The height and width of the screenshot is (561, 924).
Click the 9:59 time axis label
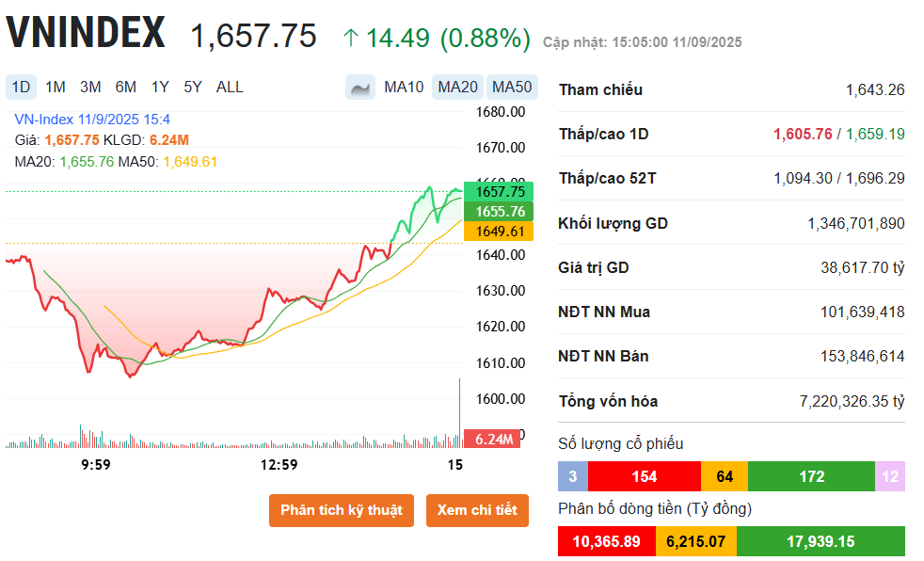95,465
